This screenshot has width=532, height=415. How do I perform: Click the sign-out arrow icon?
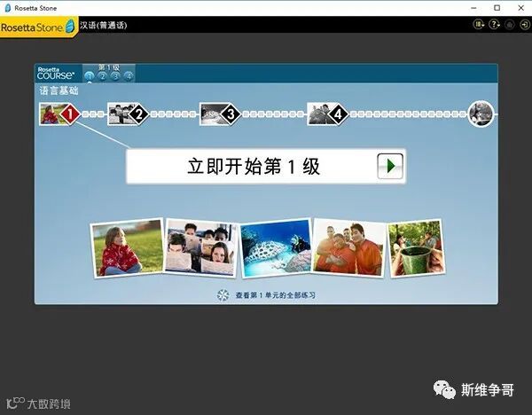click(x=525, y=25)
